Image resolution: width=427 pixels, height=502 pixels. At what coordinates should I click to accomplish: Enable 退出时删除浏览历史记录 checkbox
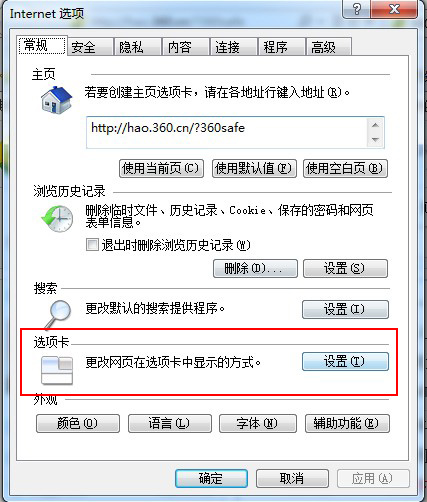(x=92, y=244)
